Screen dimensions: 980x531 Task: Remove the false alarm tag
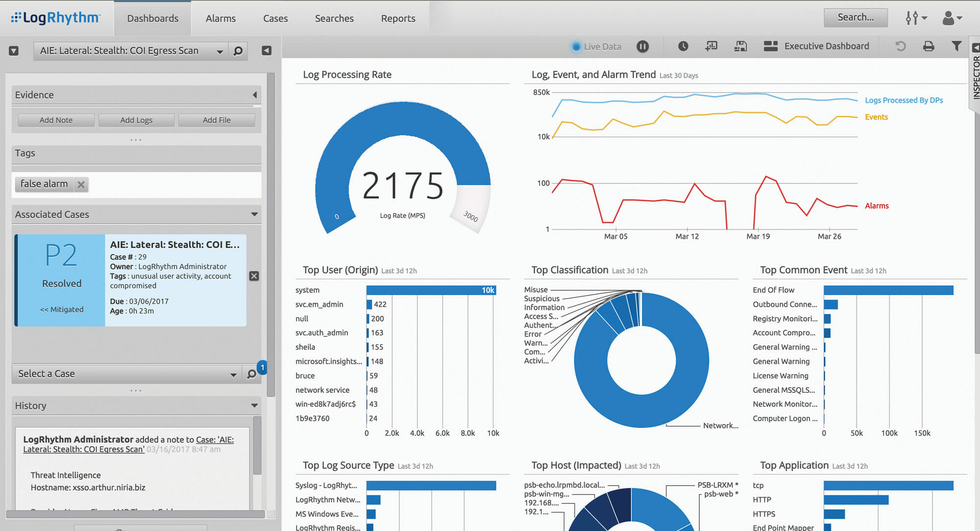[x=80, y=184]
